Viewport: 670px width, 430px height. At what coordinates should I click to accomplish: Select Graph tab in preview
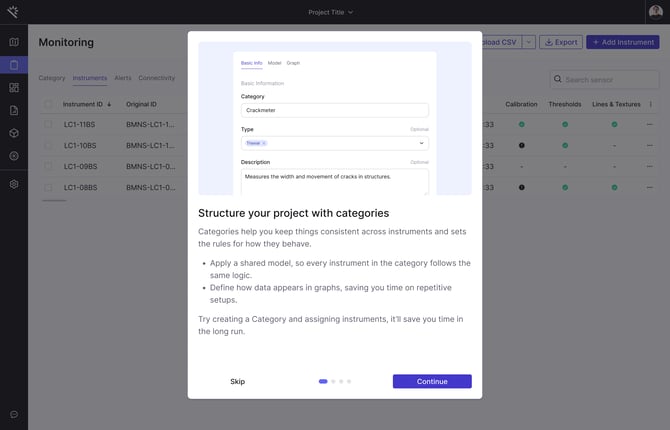pyautogui.click(x=293, y=63)
